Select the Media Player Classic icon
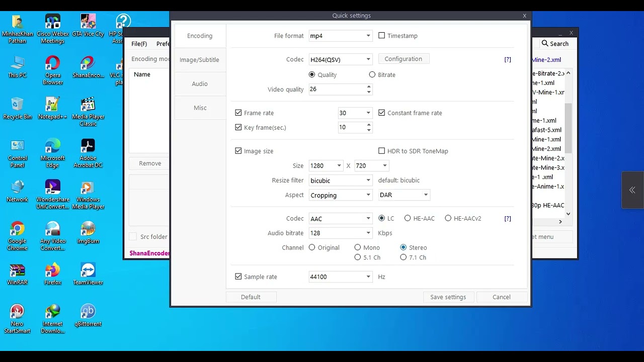 [x=88, y=112]
